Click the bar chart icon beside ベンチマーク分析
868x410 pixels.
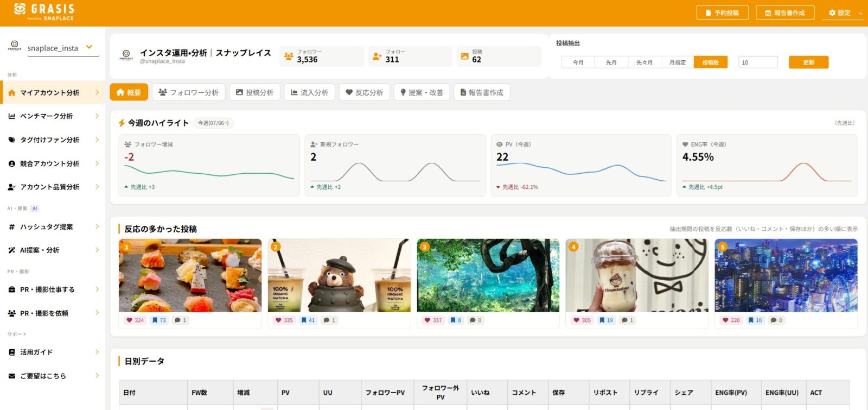coord(11,116)
